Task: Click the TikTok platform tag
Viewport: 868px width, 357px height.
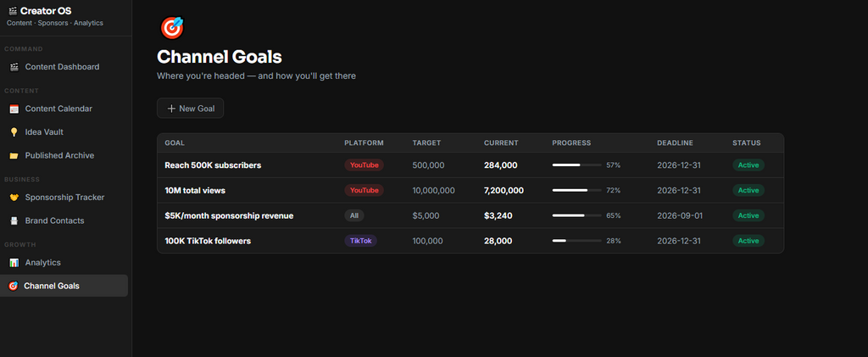Action: [x=360, y=241]
